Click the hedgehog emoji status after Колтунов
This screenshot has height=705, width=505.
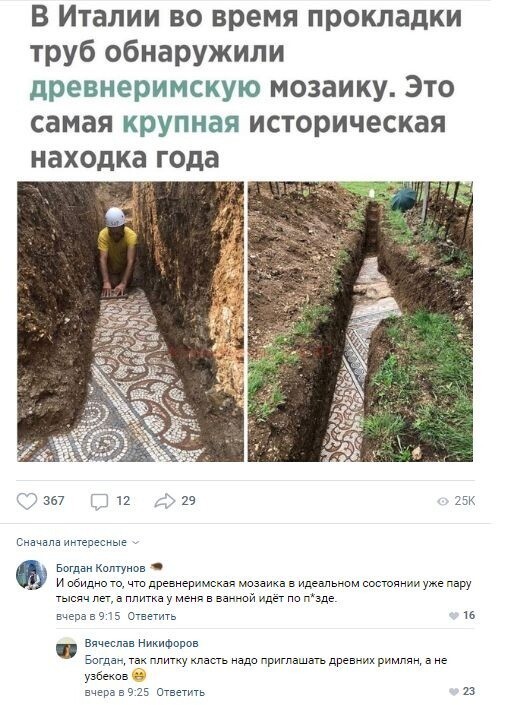[156, 567]
